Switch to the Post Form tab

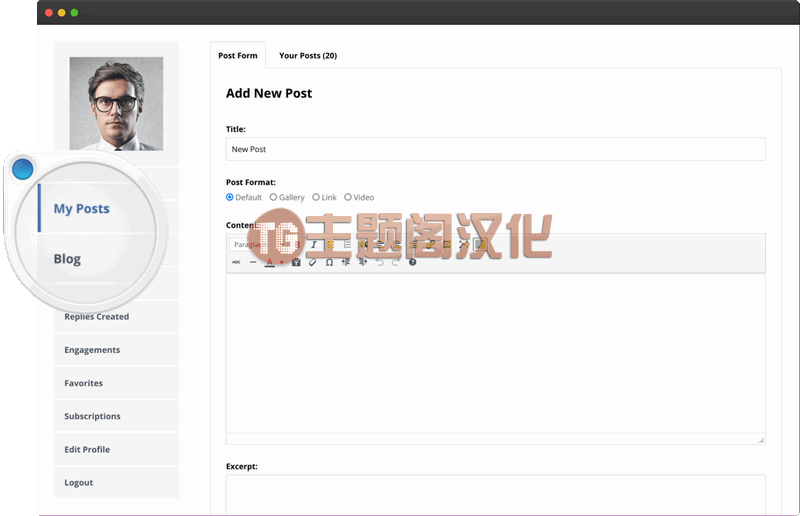coord(238,55)
